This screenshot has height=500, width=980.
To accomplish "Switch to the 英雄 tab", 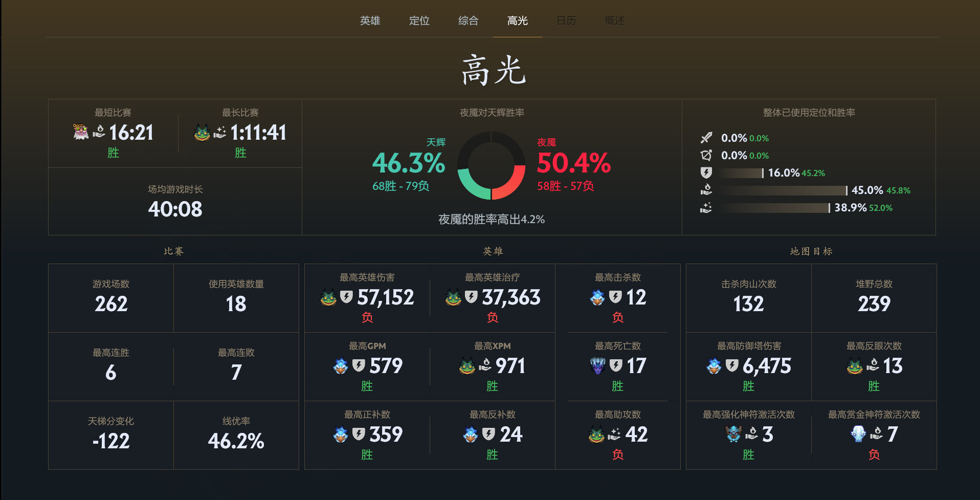I will [370, 21].
